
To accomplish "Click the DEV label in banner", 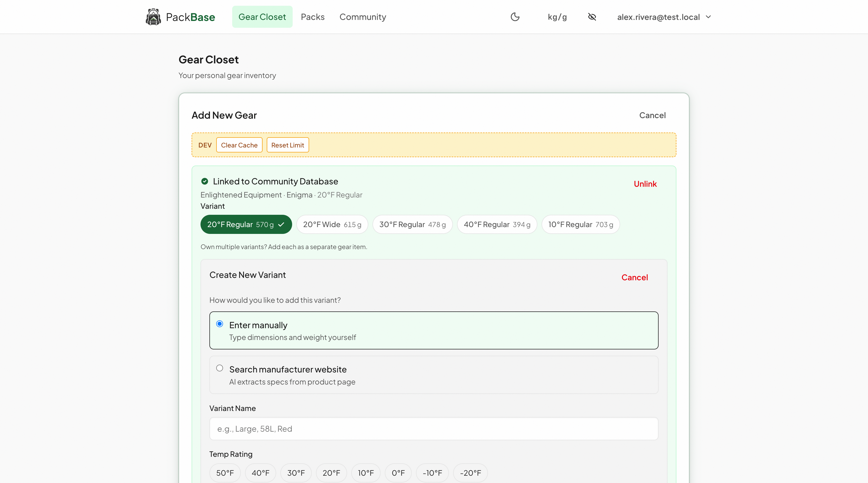I will pos(205,145).
